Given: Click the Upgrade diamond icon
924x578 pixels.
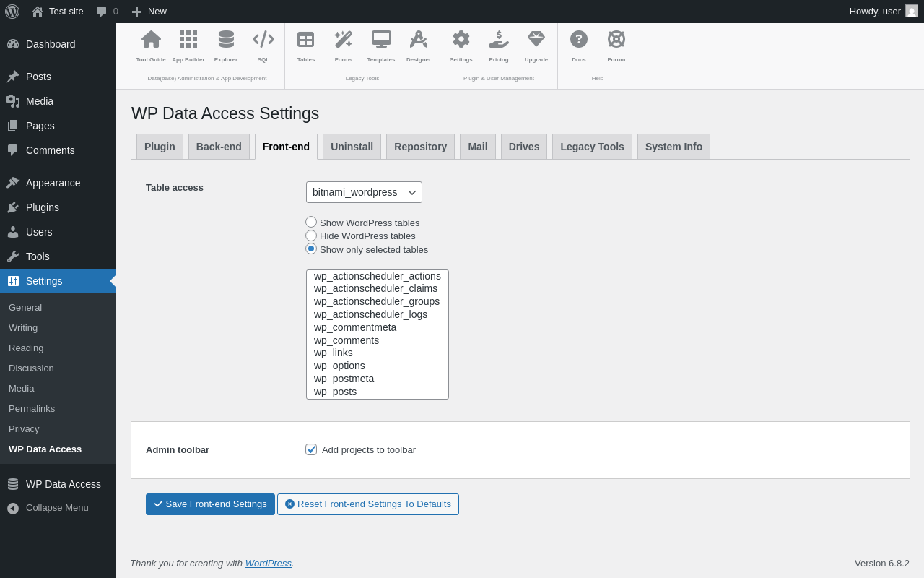Looking at the screenshot, I should (x=536, y=39).
